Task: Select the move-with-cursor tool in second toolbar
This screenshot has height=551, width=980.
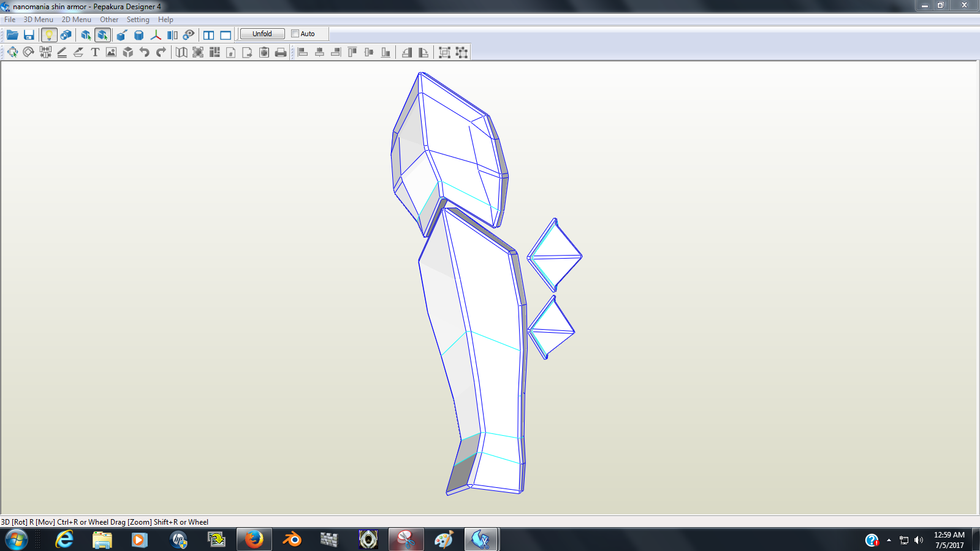Action: click(12, 52)
